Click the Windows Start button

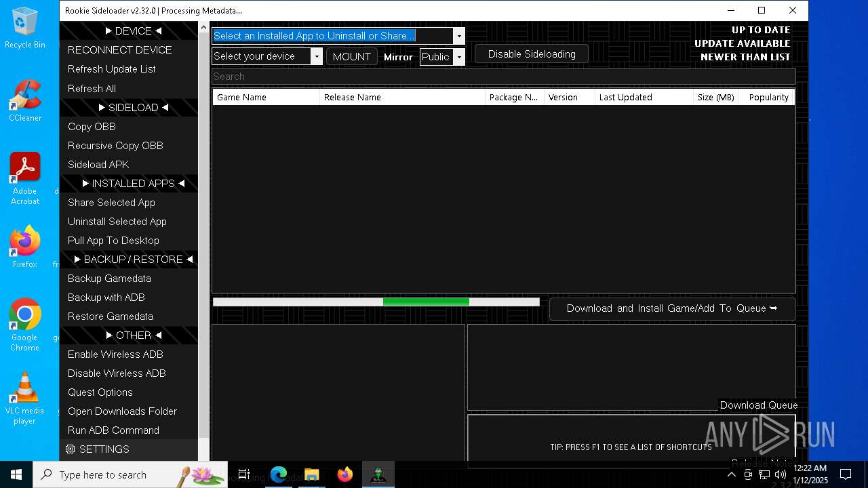pos(16,474)
